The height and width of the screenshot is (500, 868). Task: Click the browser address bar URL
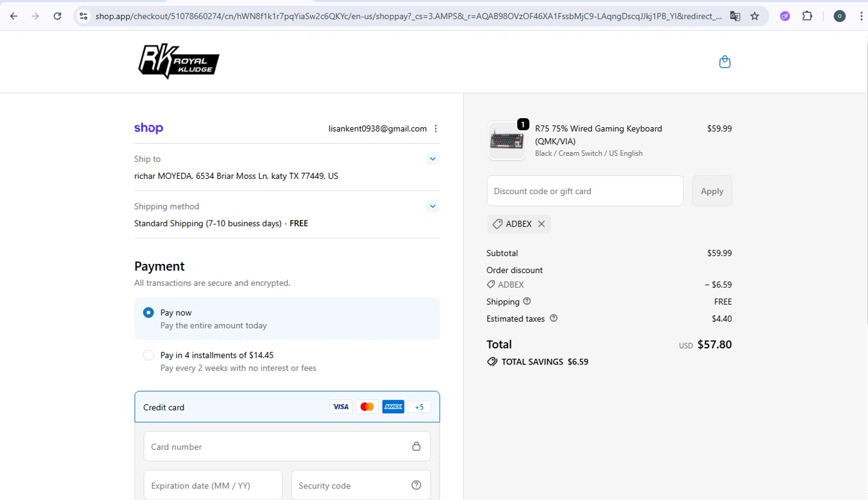pyautogui.click(x=408, y=16)
